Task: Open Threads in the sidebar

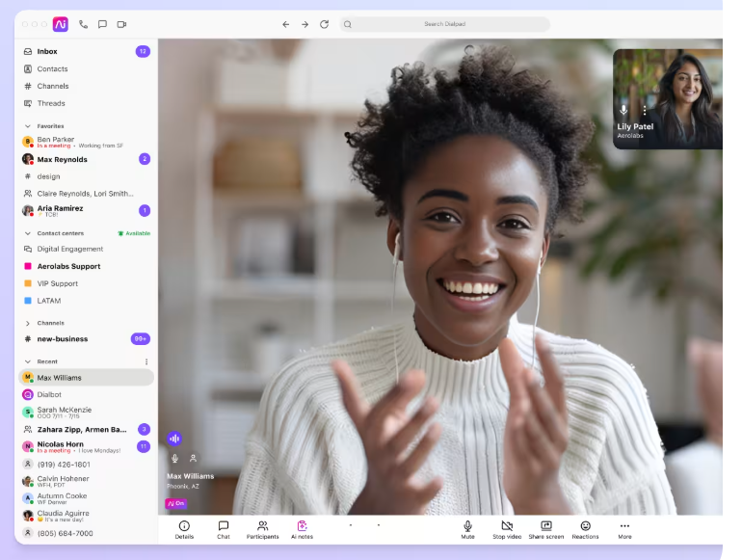Action: (x=87, y=103)
